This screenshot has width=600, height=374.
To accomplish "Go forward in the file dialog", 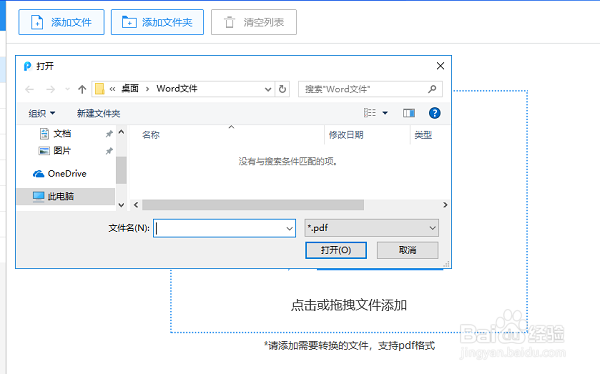I will 50,89.
